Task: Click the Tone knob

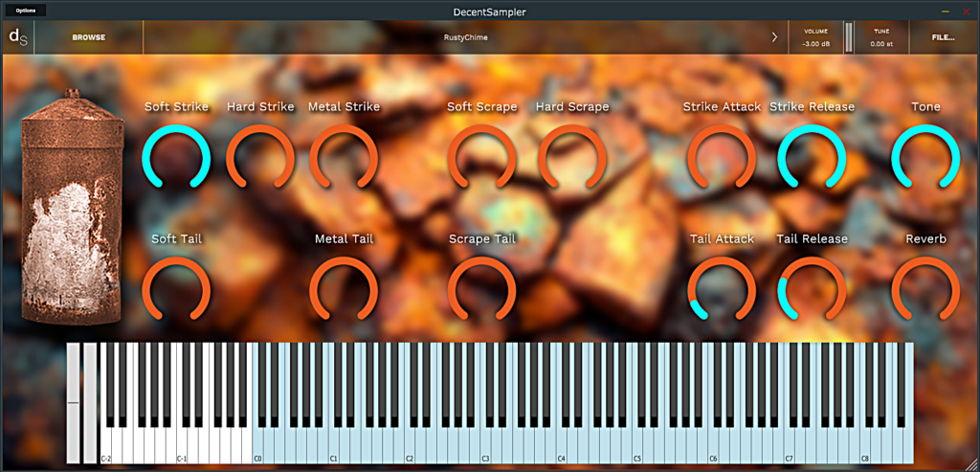Action: (925, 158)
